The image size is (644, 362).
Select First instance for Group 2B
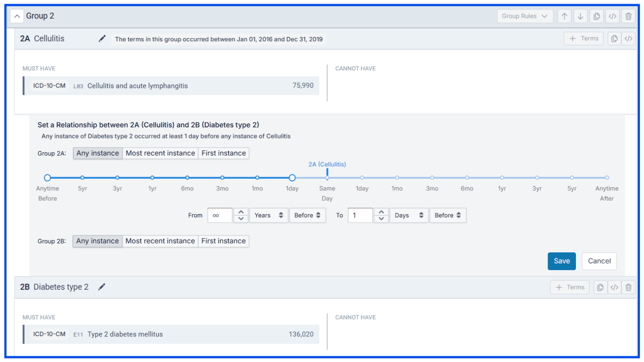[x=224, y=241]
